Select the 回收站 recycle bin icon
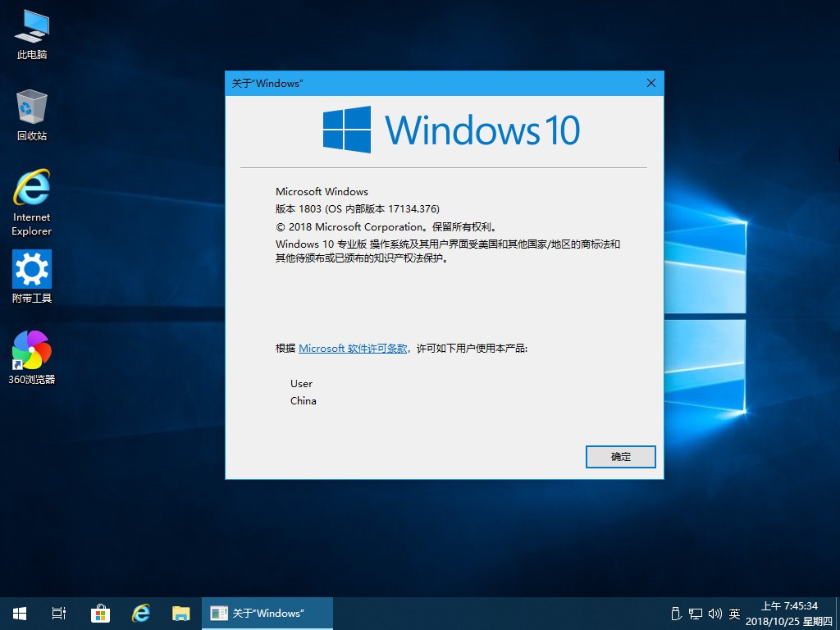Image resolution: width=840 pixels, height=630 pixels. (x=32, y=115)
